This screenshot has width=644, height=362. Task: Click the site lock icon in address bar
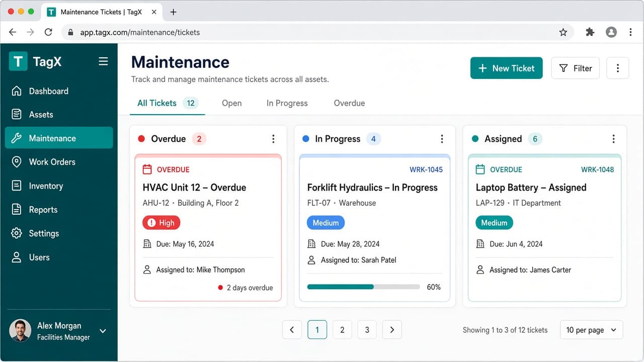70,32
